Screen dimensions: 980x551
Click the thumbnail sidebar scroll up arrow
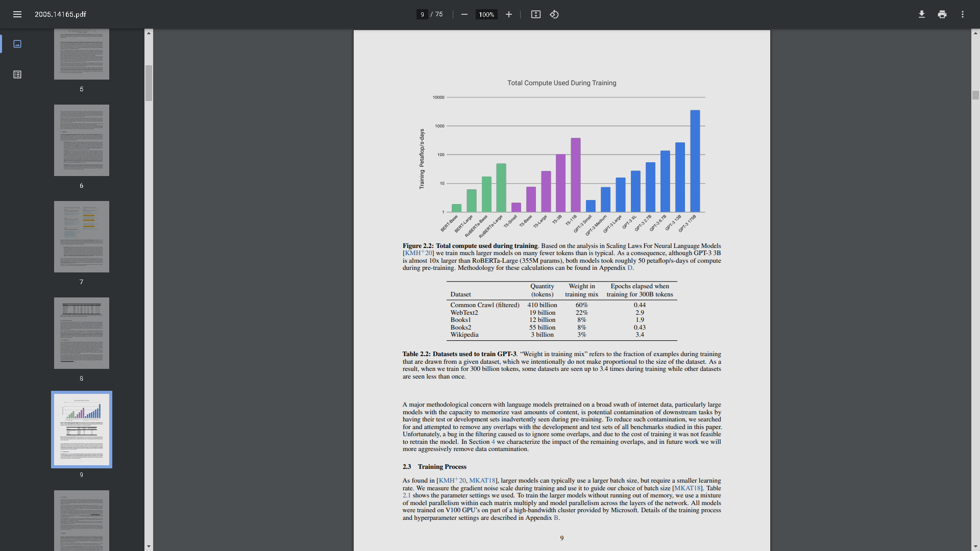pos(149,33)
